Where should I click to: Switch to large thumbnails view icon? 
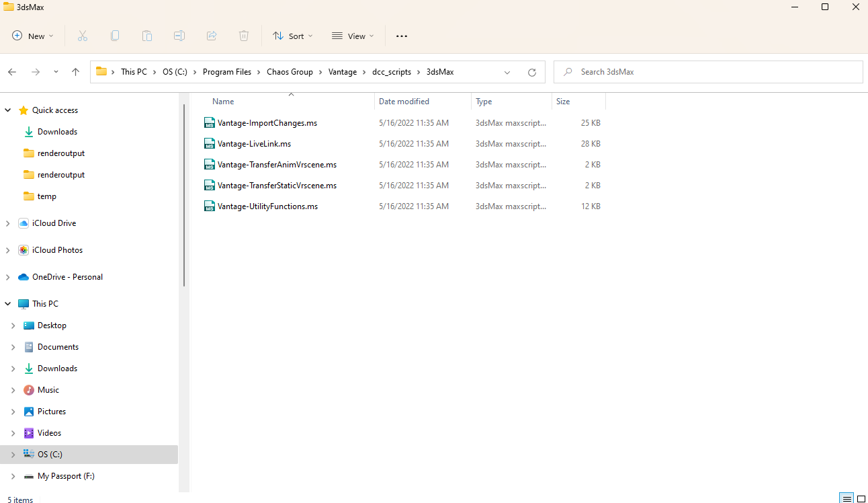861,498
